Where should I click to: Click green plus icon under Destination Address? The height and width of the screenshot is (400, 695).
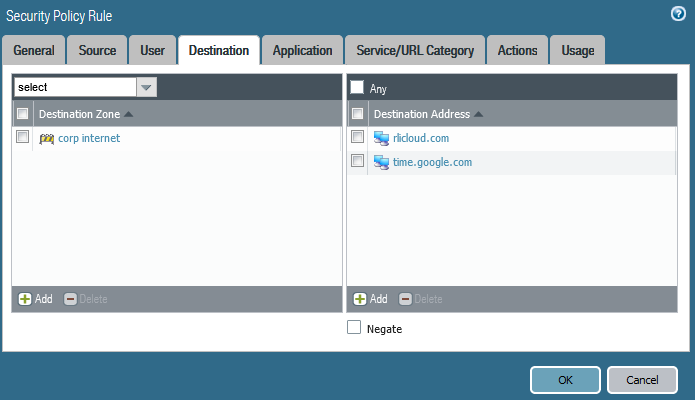360,299
